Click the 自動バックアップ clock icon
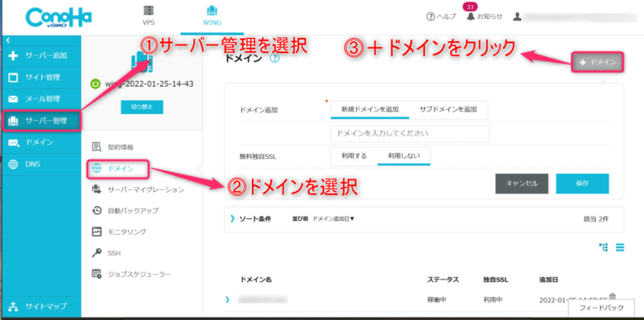 click(97, 211)
